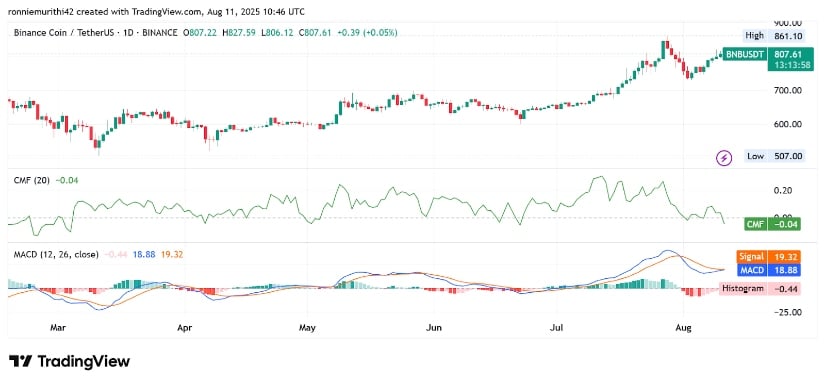
Task: Click the TradingView logo icon
Action: tap(19, 361)
